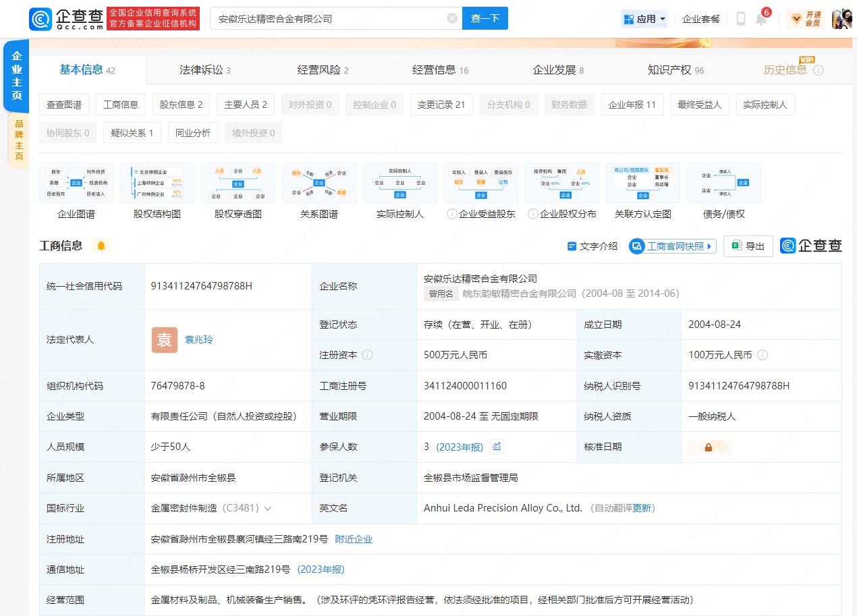Open the 企业图谱 diagram thumbnail
857x616 pixels.
coord(76,183)
